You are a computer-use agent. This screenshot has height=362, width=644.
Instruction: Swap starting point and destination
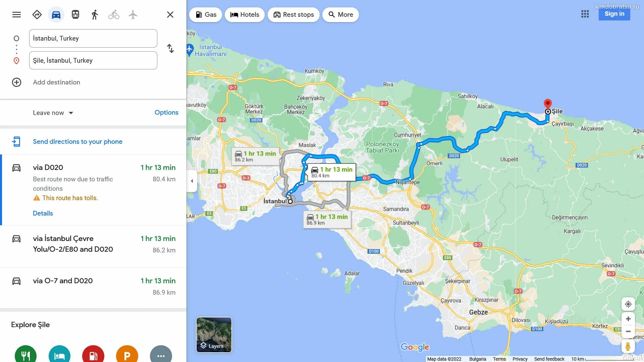(170, 49)
